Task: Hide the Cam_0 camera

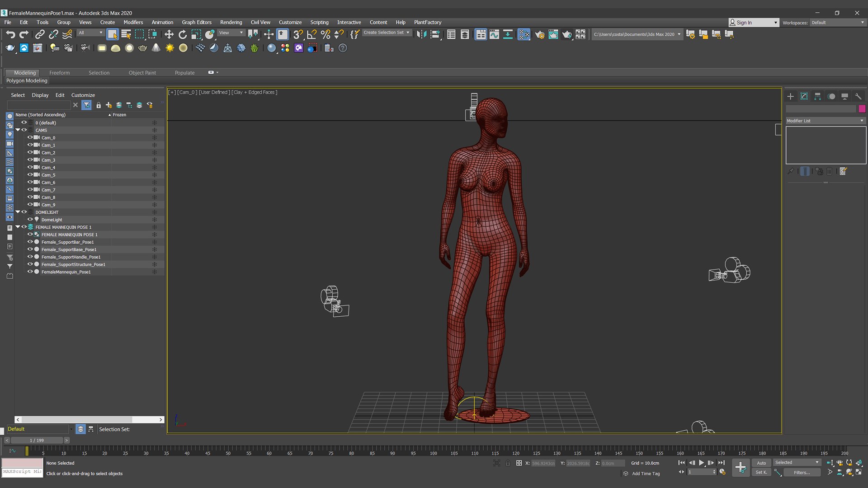Action: click(x=30, y=137)
